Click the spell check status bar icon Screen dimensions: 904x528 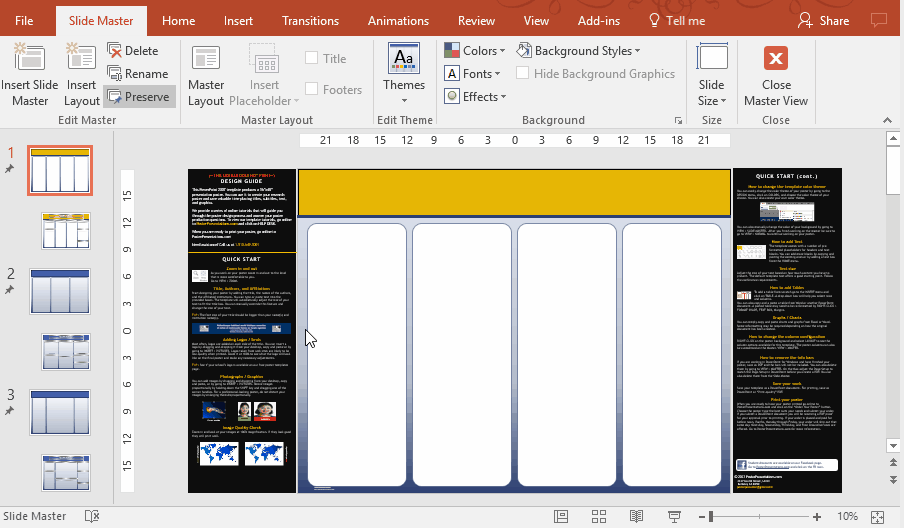[92, 516]
